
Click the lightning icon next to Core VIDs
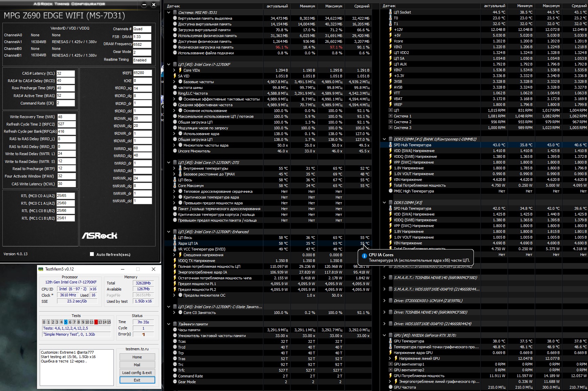pos(180,70)
